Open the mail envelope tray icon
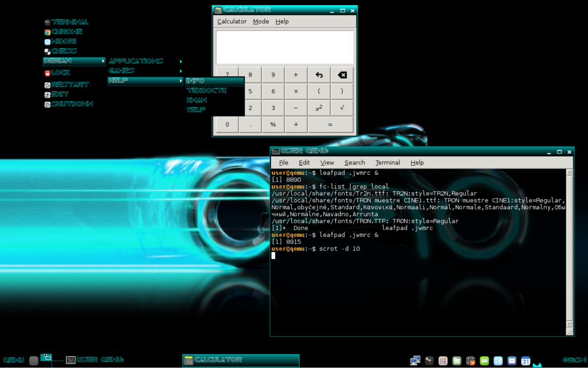 [512, 361]
